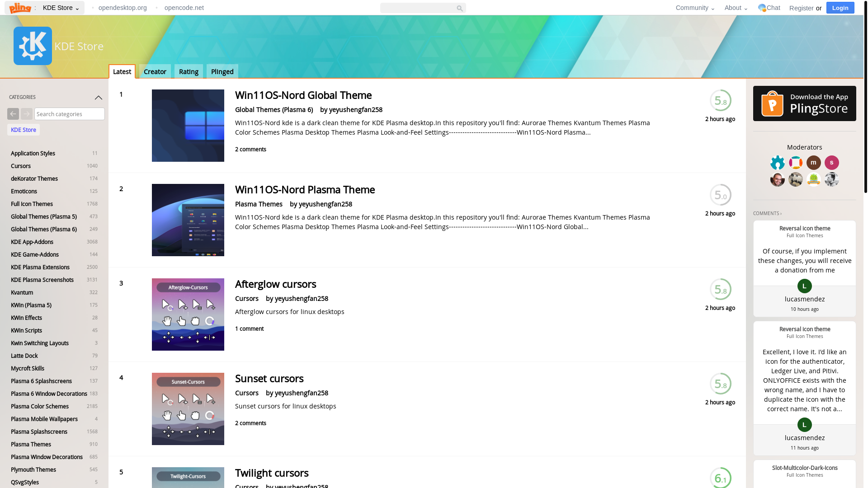868x488 pixels.
Task: Open Win11OS-Nord Global Theme title
Action: (303, 95)
